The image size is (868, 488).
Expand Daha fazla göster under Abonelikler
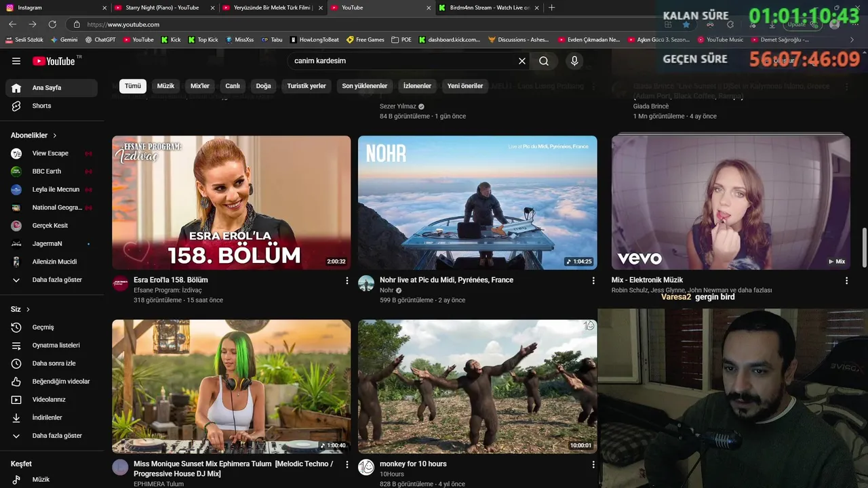tap(52, 280)
